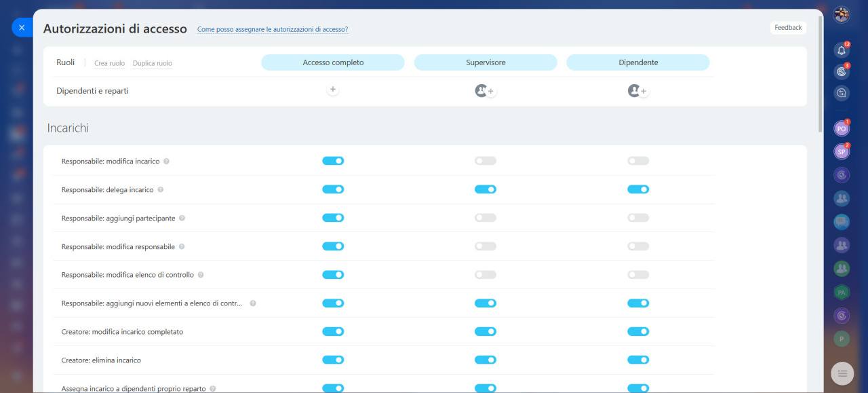Enable modifica elenco di controllo for Dipendente
This screenshot has width=868, height=393.
[x=638, y=275]
